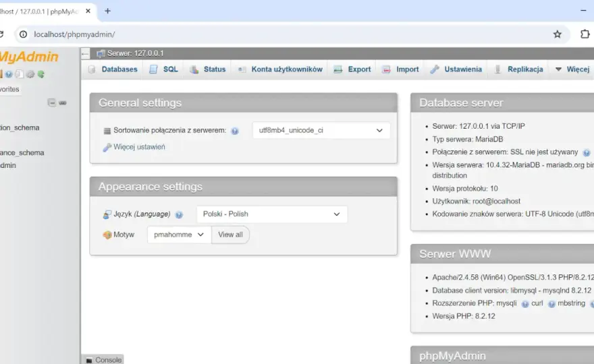Click the Konta użytkowników tab icon
This screenshot has width=594, height=364.
pyautogui.click(x=242, y=69)
